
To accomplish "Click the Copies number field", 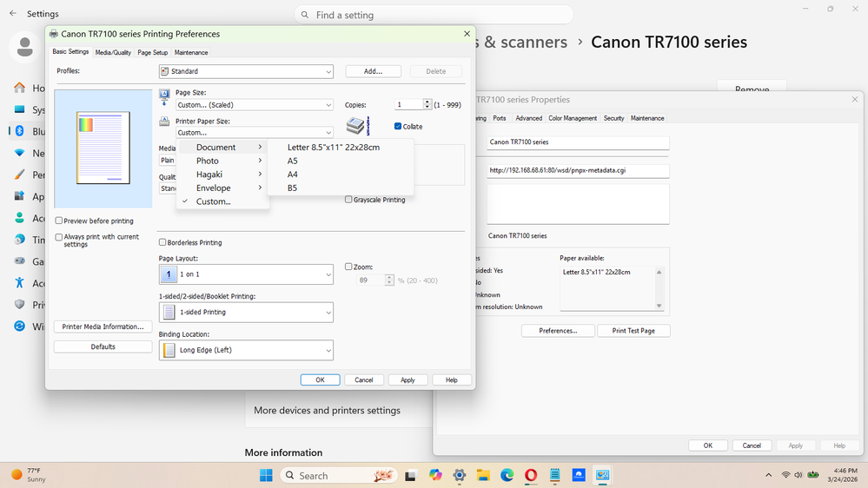I will coord(409,104).
